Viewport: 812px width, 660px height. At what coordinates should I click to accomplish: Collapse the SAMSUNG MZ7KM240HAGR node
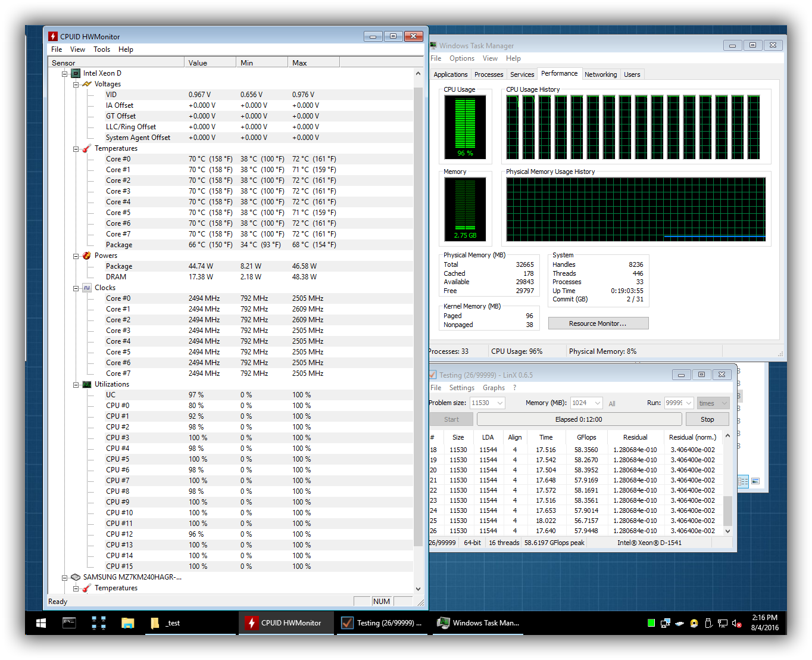click(x=64, y=578)
